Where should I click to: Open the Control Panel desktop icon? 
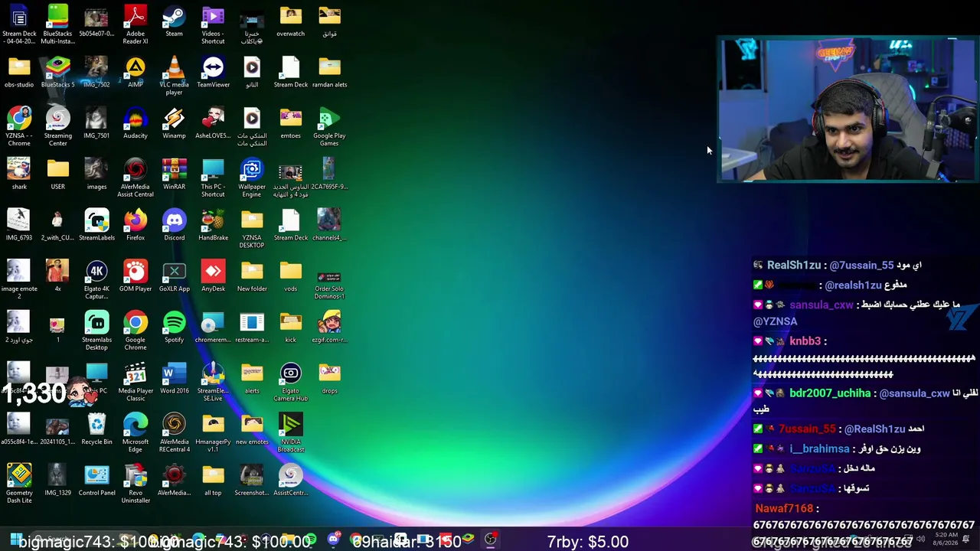[x=96, y=481]
